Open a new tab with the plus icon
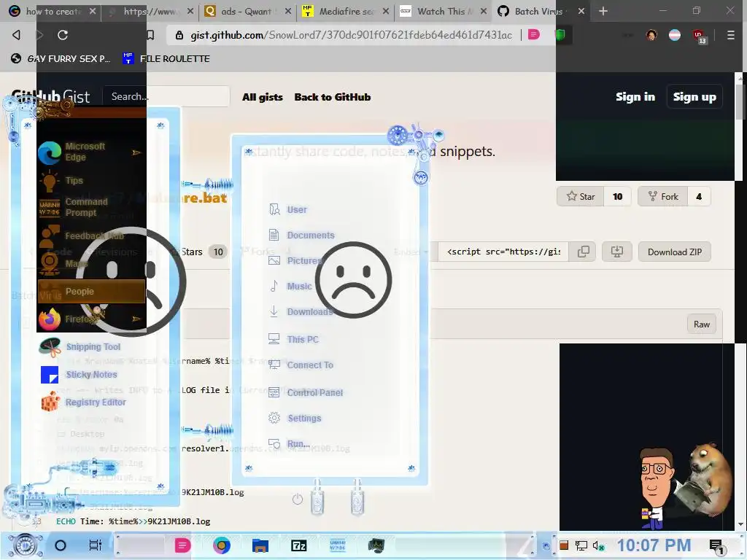This screenshot has height=560, width=747. [x=603, y=11]
